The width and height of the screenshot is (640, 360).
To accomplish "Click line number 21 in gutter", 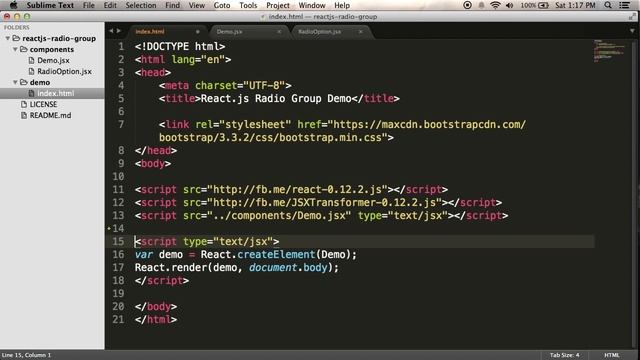I will [118, 320].
